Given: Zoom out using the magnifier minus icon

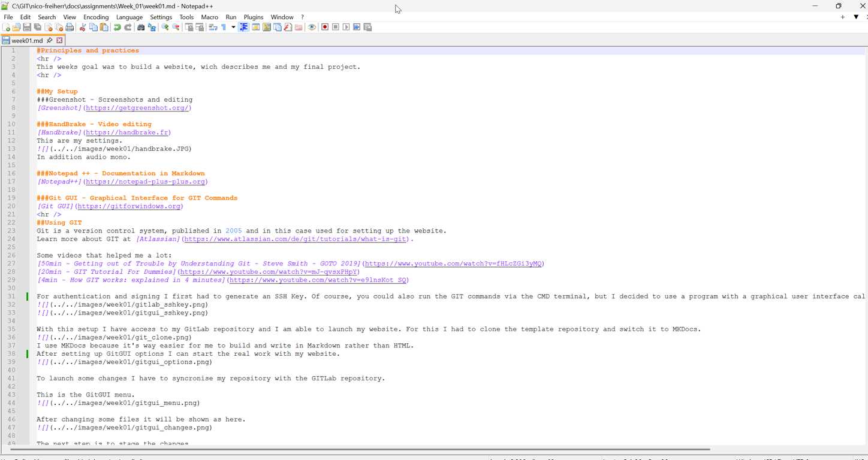Looking at the screenshot, I should click(176, 27).
